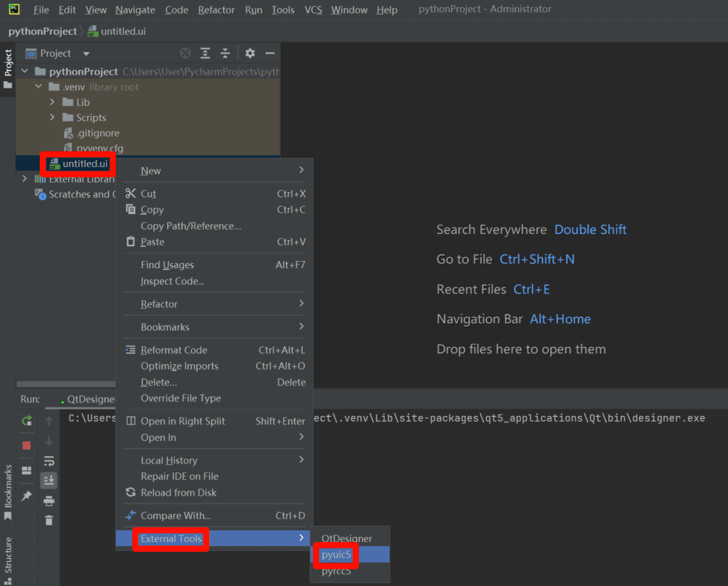Expand the Lib folder

pos(52,102)
